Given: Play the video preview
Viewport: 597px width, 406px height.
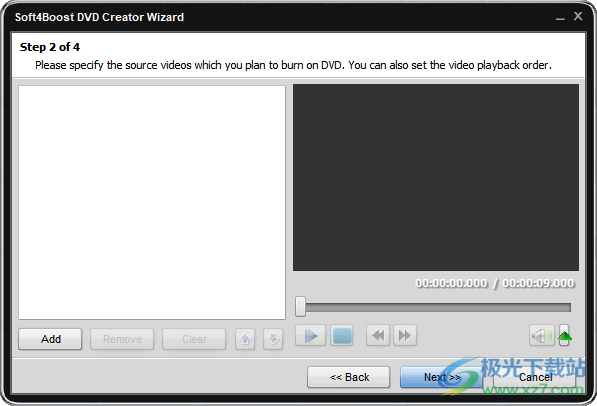Looking at the screenshot, I should coord(311,336).
